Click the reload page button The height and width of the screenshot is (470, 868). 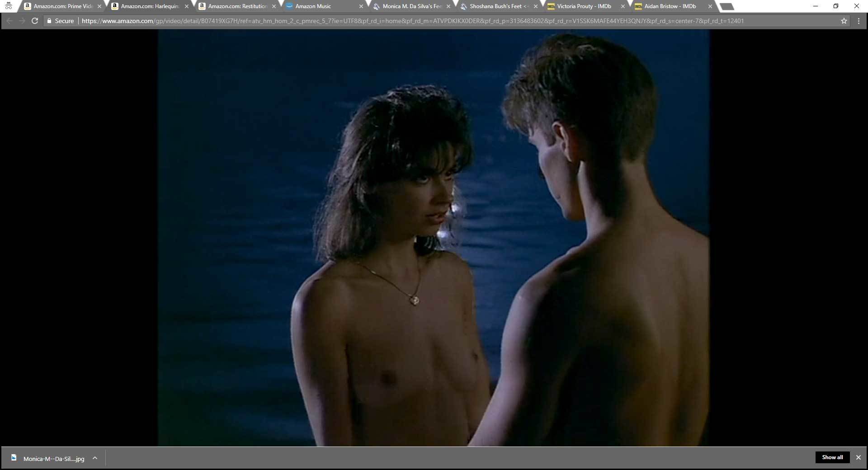(x=34, y=21)
